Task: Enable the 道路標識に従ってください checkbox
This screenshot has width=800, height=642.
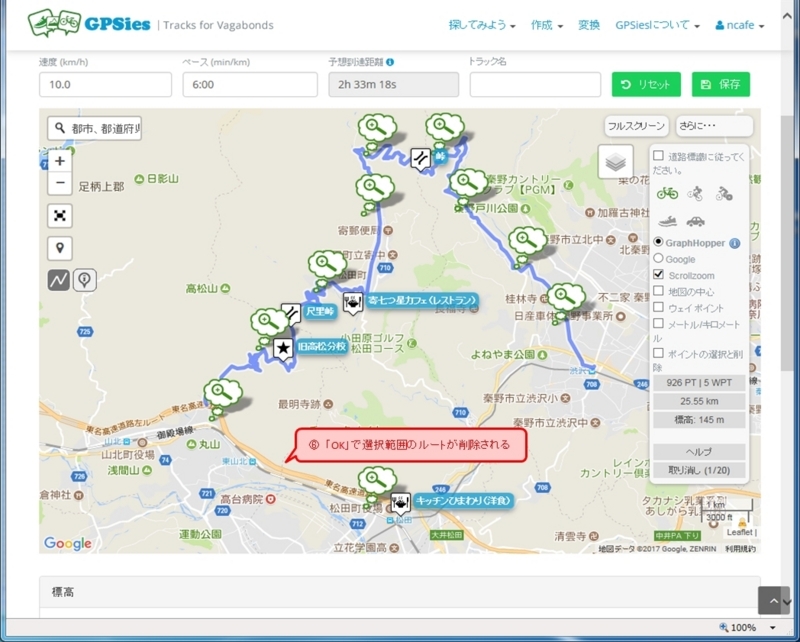Action: [x=659, y=156]
